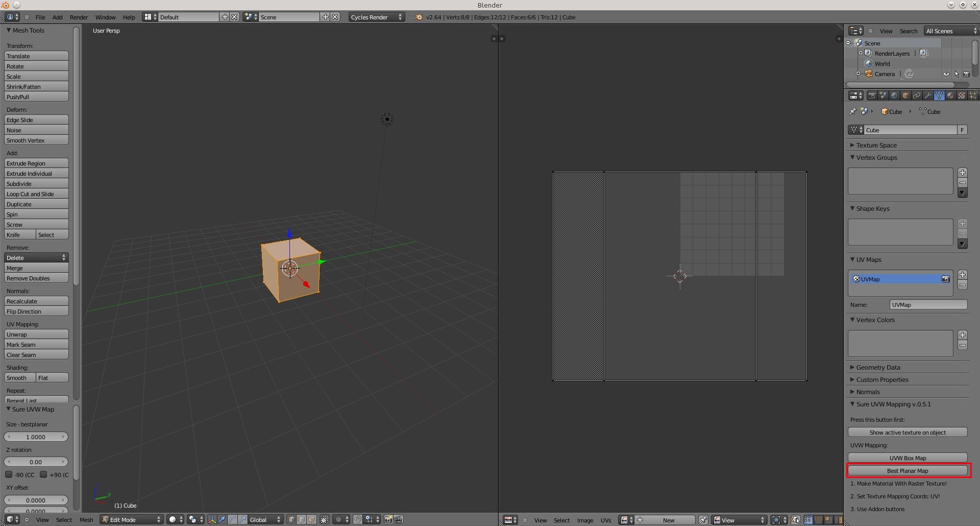Click Show active texture on object
980x526 pixels.
coord(908,433)
